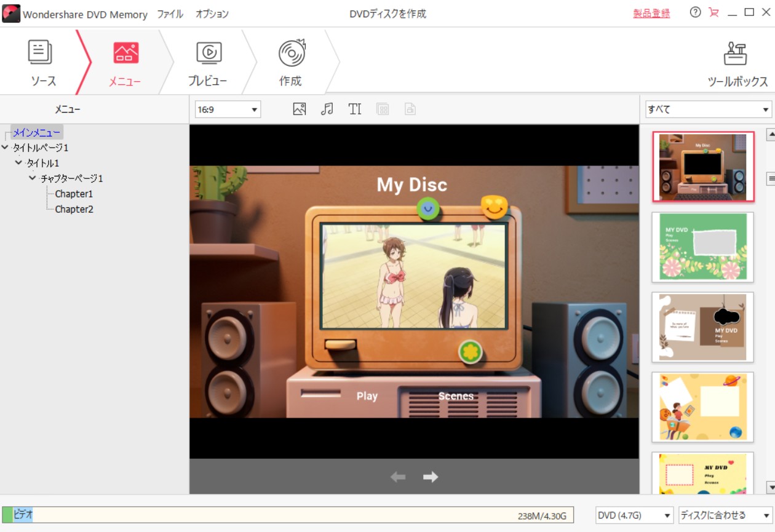Open the 16:9 aspect ratio dropdown
Image resolution: width=775 pixels, height=532 pixels.
click(x=228, y=109)
